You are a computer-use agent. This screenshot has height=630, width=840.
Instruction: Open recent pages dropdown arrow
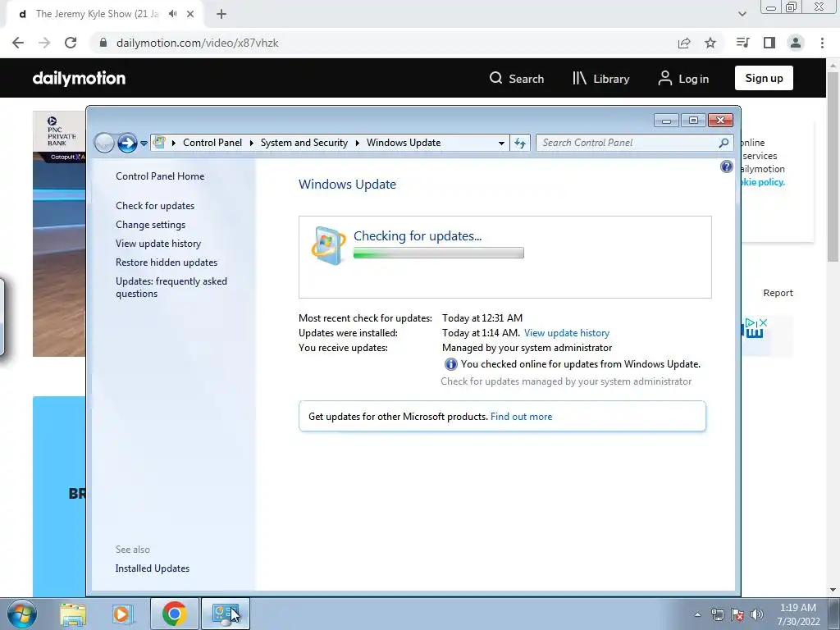144,144
